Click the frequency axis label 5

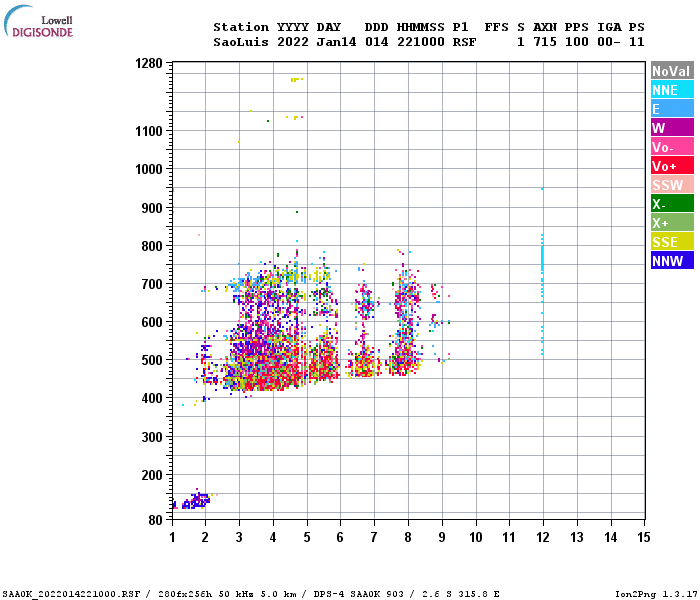pyautogui.click(x=307, y=537)
